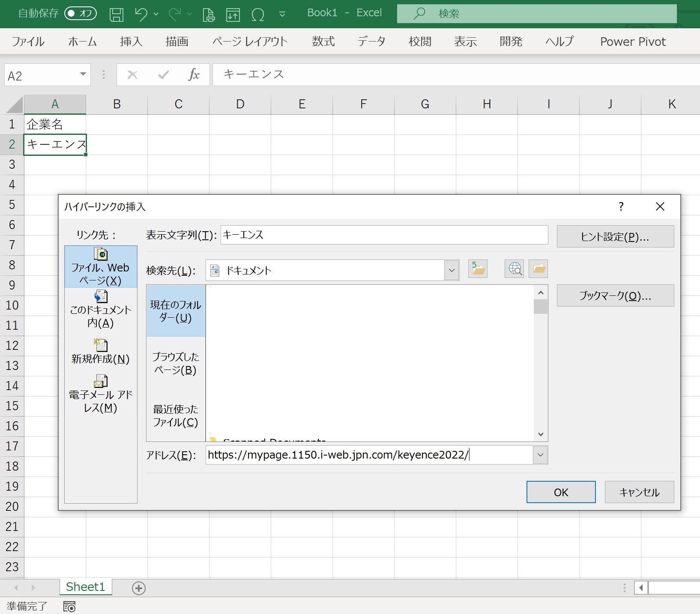Open the Undo history dropdown arrow

(156, 15)
